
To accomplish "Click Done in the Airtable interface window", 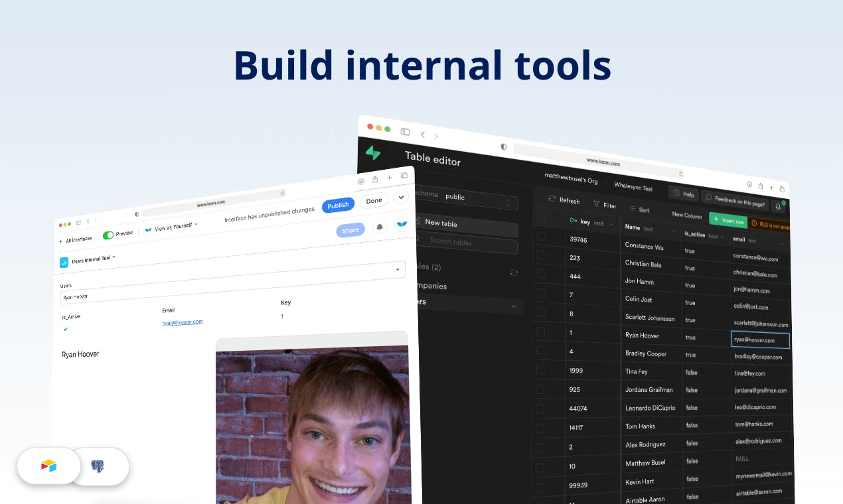I will pyautogui.click(x=374, y=200).
